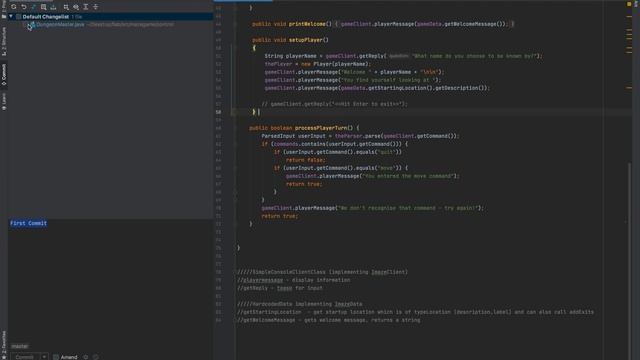Click the Rollback icon in commit toolbar
Viewport: 640px width, 360px height.
click(24, 7)
